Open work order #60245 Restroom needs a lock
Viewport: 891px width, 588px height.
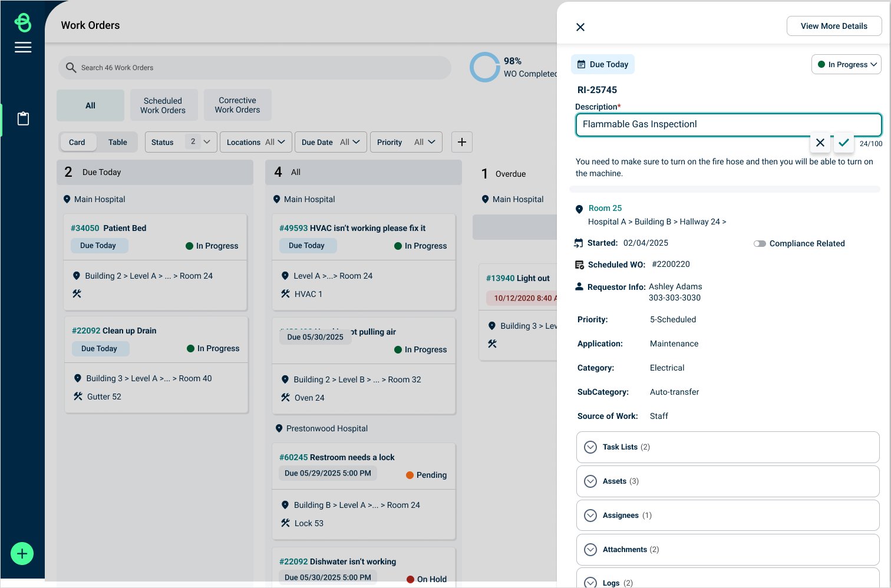364,491
